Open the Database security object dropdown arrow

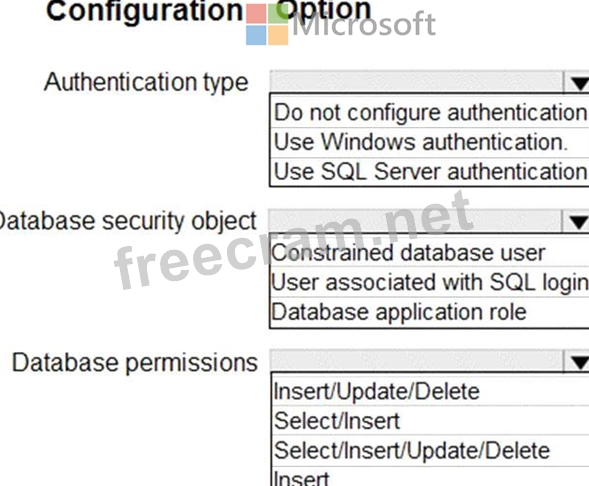click(x=576, y=222)
